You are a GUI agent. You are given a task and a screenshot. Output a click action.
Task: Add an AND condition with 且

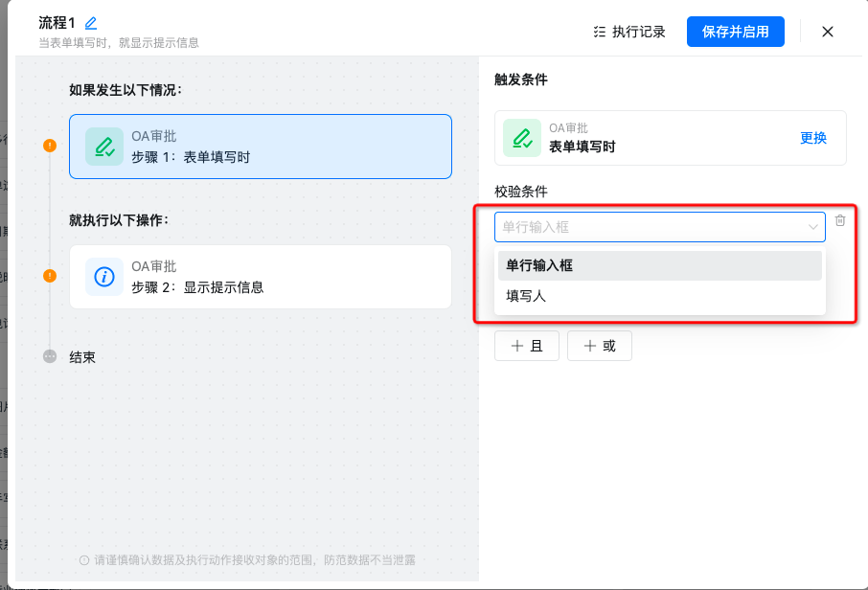tap(527, 347)
